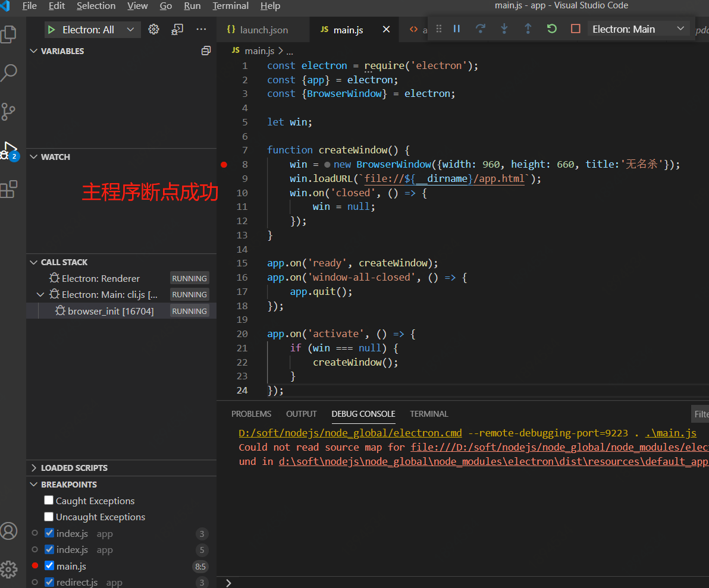The width and height of the screenshot is (709, 588).
Task: Open the View menu
Action: tap(137, 6)
